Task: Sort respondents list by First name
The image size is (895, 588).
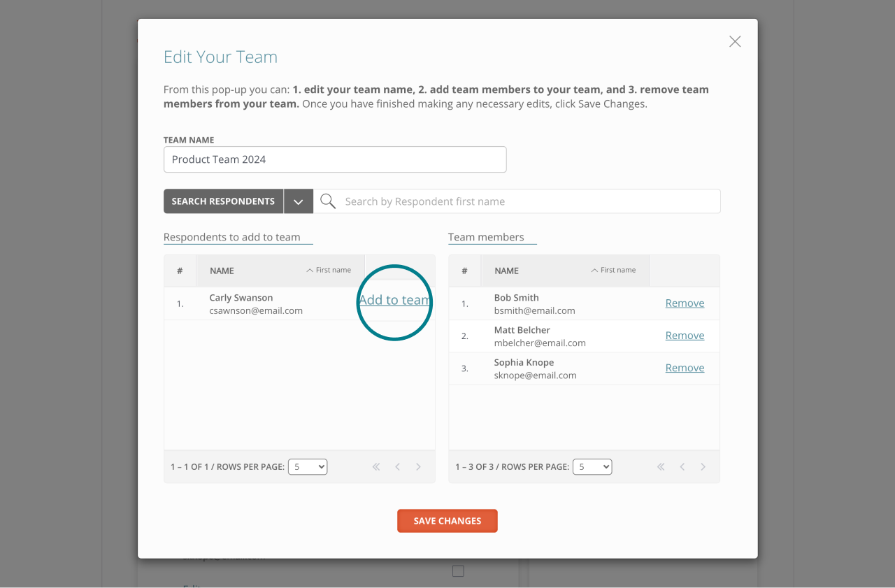Action: tap(329, 270)
